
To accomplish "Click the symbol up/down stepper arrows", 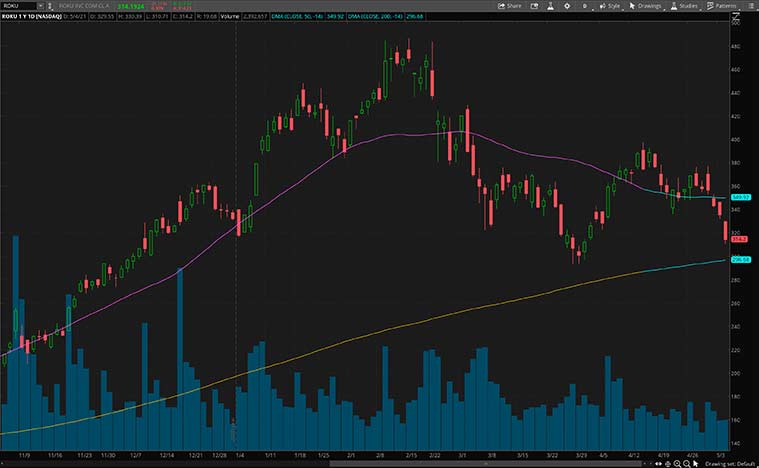I will click(47, 5).
